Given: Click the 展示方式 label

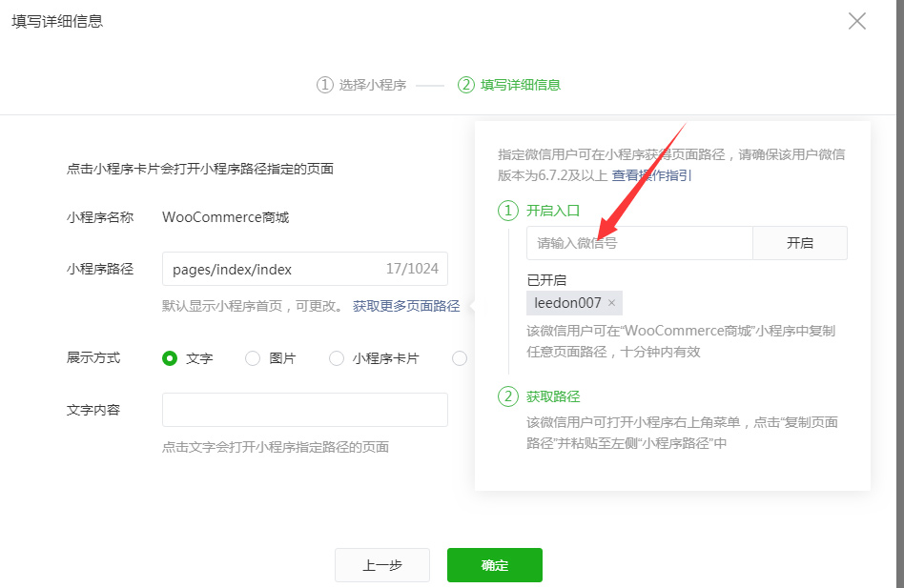Looking at the screenshot, I should coord(93,357).
